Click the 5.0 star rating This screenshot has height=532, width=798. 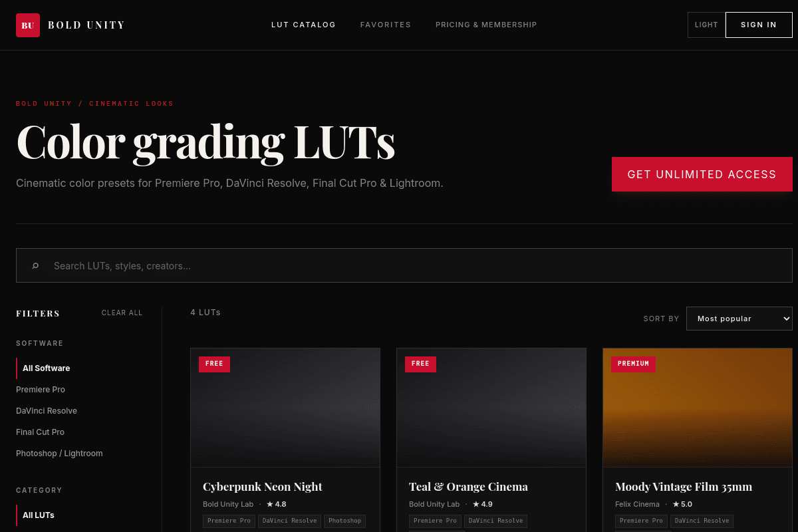pos(682,505)
